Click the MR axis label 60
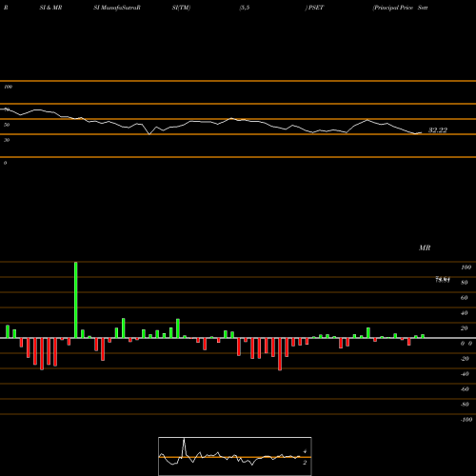 [465, 298]
